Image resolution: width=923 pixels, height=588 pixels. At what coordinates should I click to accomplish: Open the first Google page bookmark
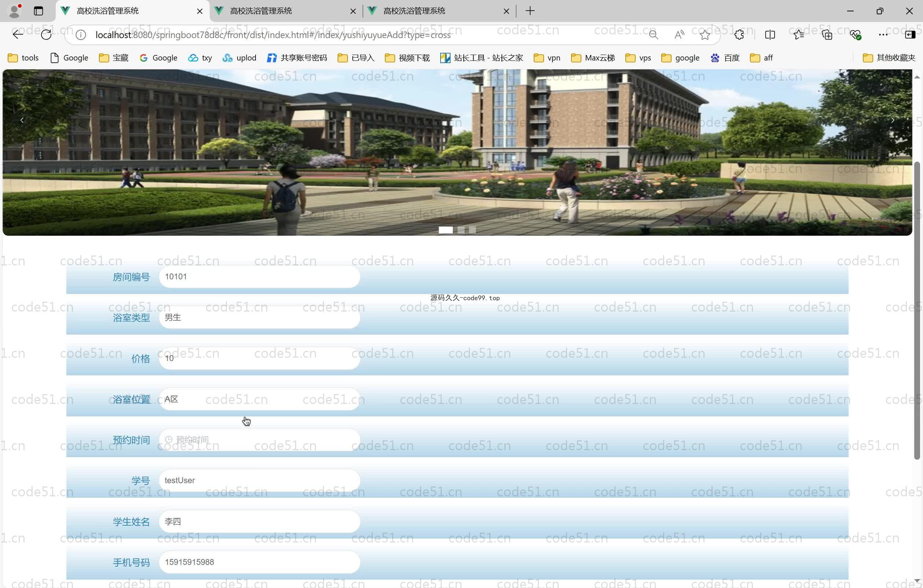pyautogui.click(x=69, y=58)
